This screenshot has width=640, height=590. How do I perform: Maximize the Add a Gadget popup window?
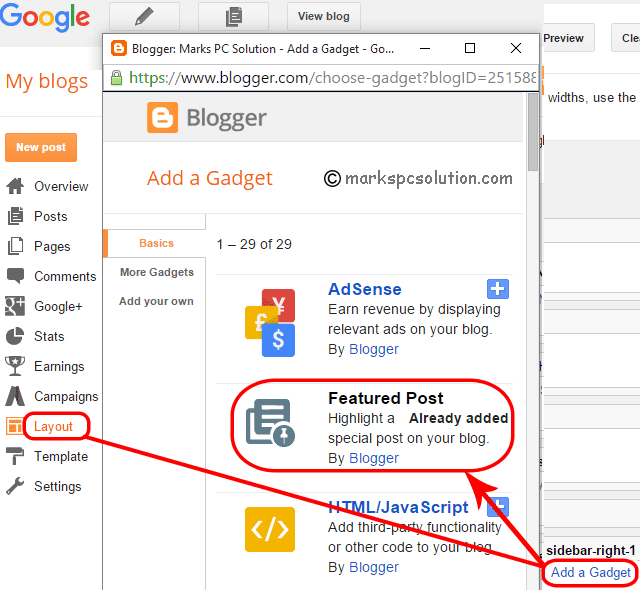click(470, 48)
